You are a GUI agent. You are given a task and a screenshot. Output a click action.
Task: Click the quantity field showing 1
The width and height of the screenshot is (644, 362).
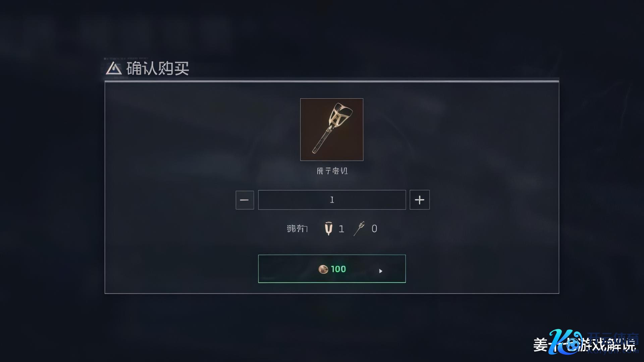pos(332,200)
